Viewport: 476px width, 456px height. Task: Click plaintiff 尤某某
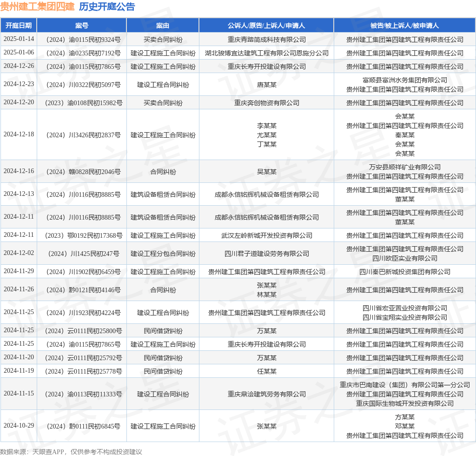pyautogui.click(x=266, y=135)
